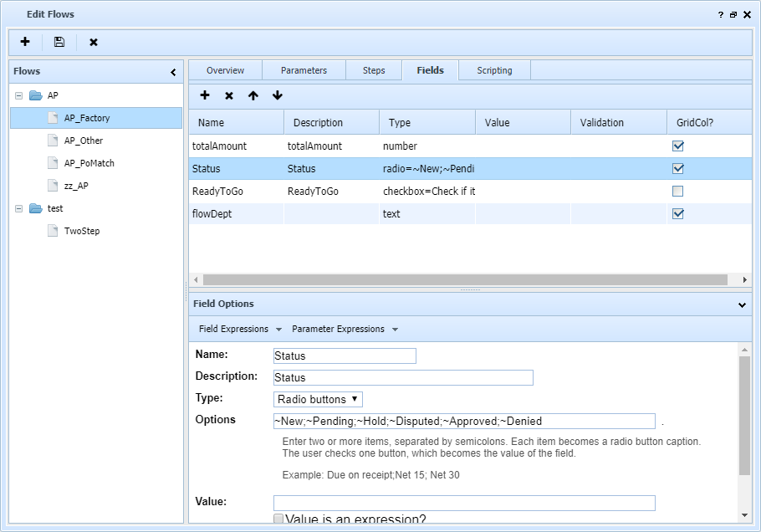Click the add new flow plus icon
761x532 pixels.
pos(25,42)
